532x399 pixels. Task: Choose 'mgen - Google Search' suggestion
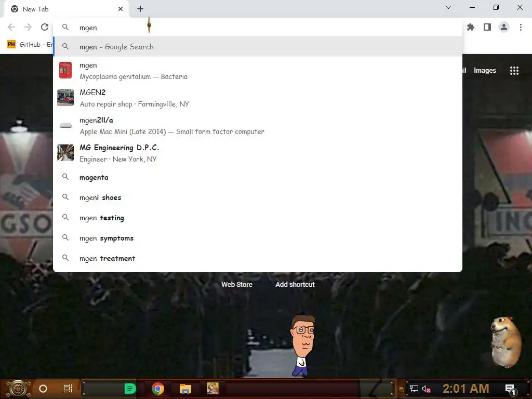258,47
